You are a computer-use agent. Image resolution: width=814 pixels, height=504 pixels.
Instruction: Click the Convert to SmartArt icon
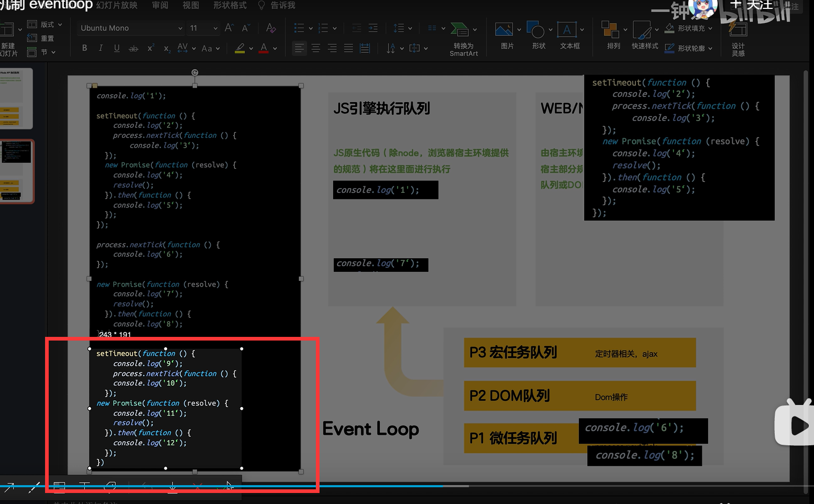pos(460,30)
